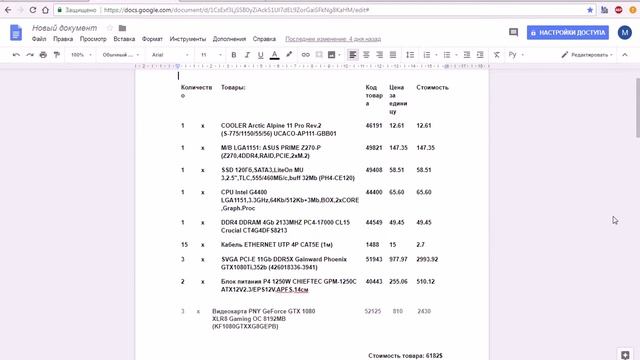
Task: Go to Docs home via logo
Action: click(x=16, y=33)
